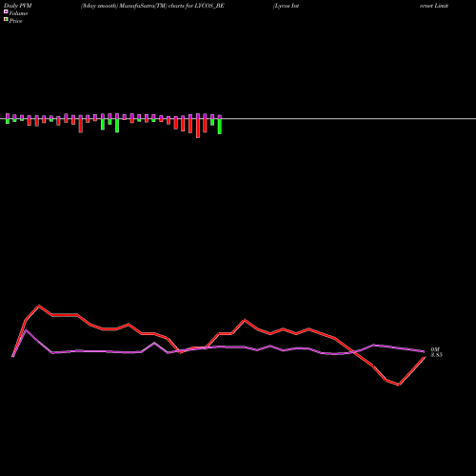476x476 pixels.
Task: Click the '8.85' price value label
Action: [x=436, y=355]
